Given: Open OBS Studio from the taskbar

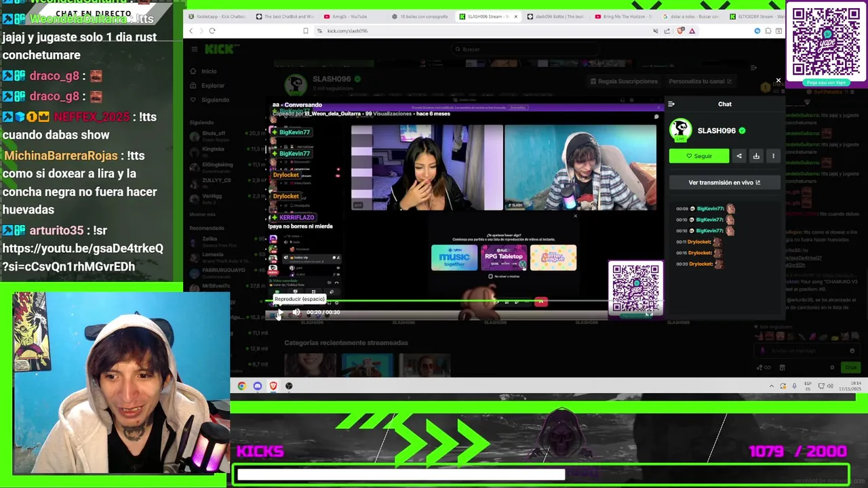Looking at the screenshot, I should pos(289,386).
